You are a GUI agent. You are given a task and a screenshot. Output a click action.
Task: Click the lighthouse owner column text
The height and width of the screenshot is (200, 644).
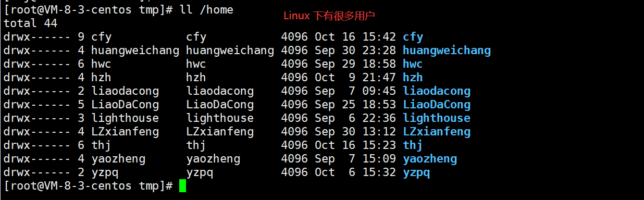125,118
